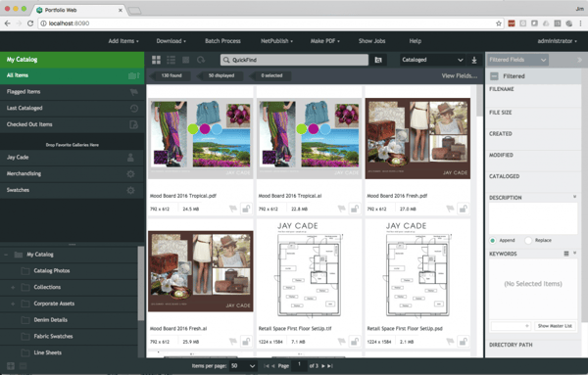This screenshot has width=588, height=375.
Task: Bookmark page with the star icon
Action: coord(499,23)
